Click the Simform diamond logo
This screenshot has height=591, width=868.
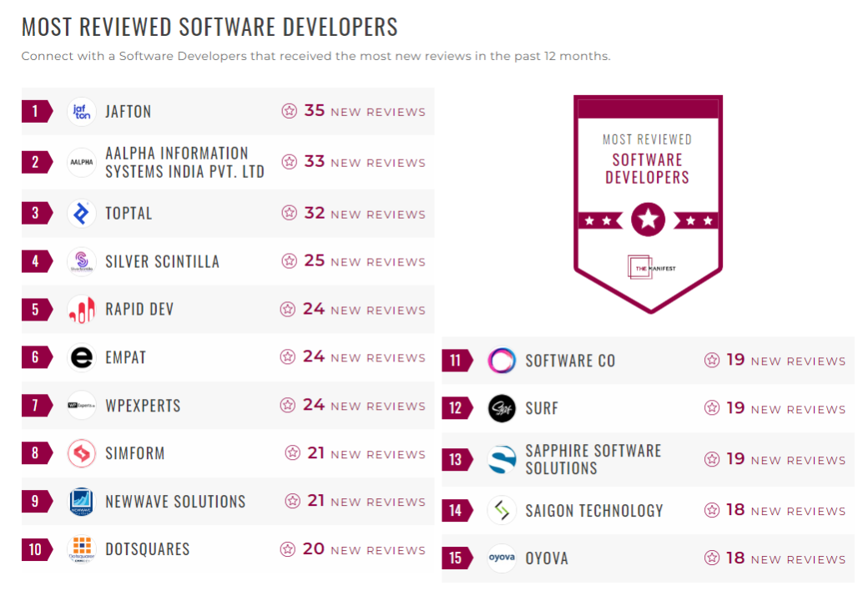pos(82,453)
